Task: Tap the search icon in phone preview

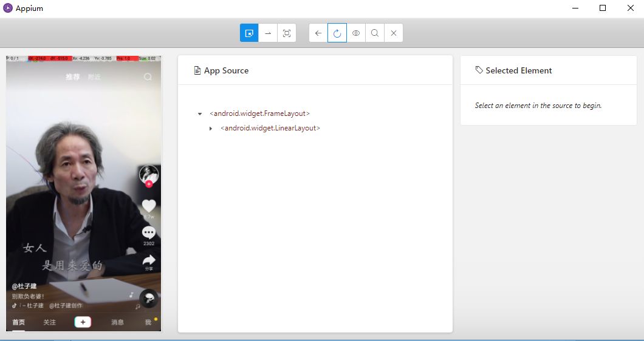Action: point(148,76)
